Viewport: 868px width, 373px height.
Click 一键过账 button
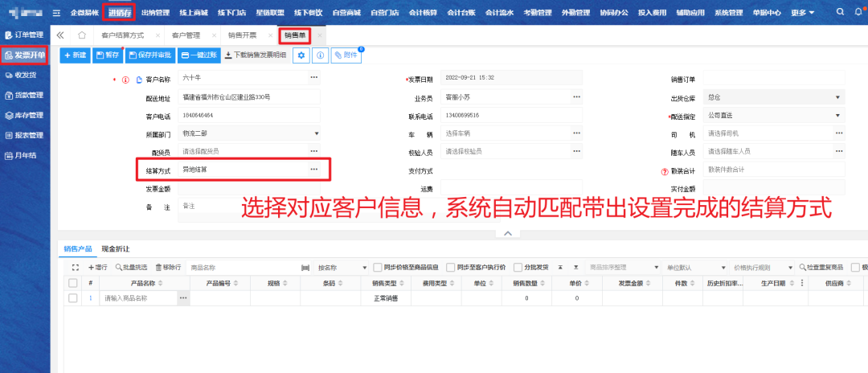[x=199, y=55]
